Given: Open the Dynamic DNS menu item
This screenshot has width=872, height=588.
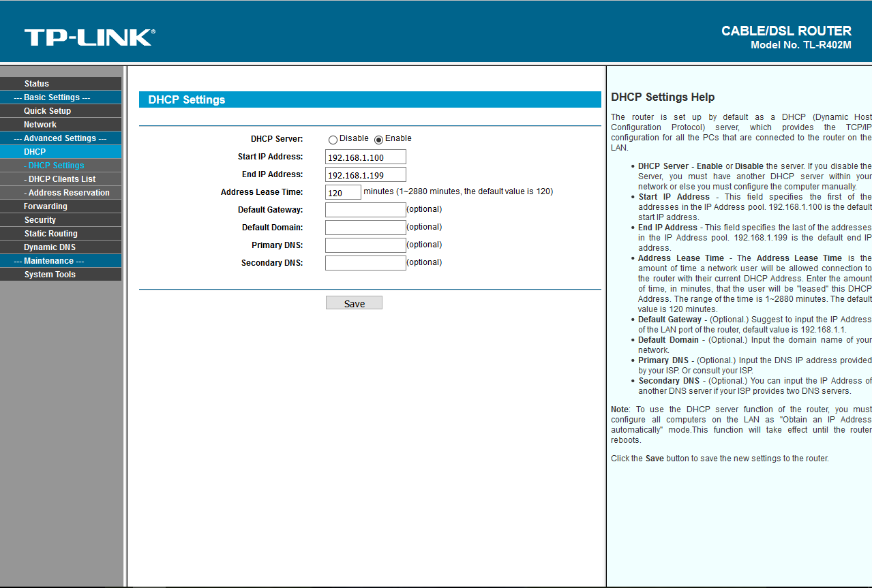Looking at the screenshot, I should pyautogui.click(x=61, y=247).
